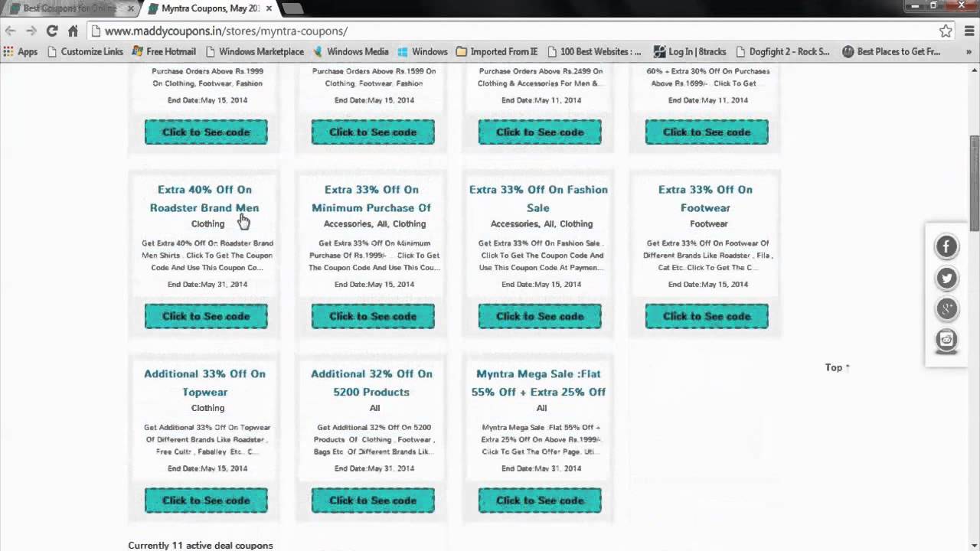
Task: Open the Windows Marketplace bookmark
Action: click(x=254, y=51)
